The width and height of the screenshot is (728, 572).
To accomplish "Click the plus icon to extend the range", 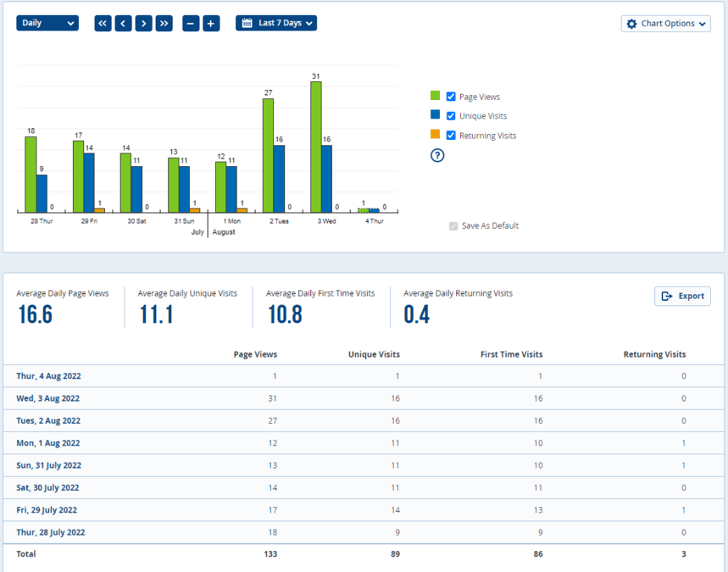I will (211, 23).
